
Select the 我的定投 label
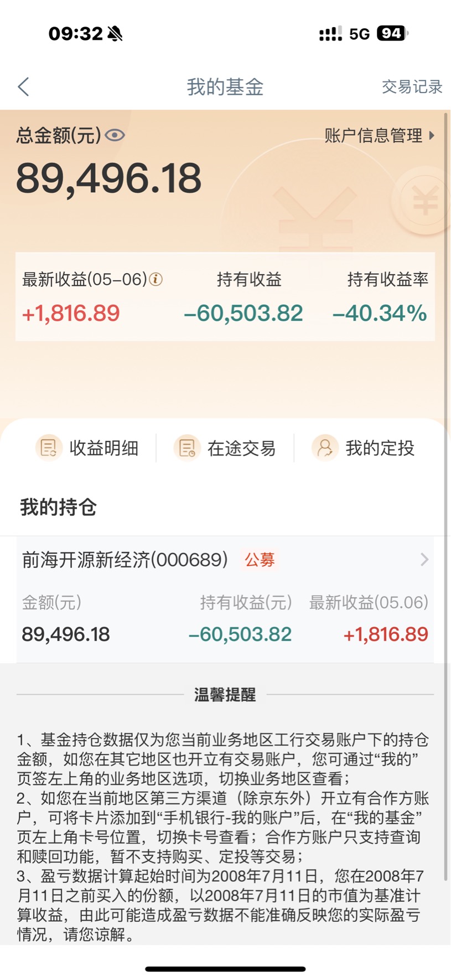380,448
